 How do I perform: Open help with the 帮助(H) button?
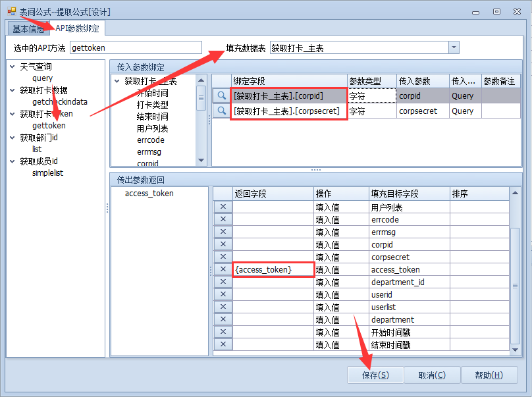point(489,375)
